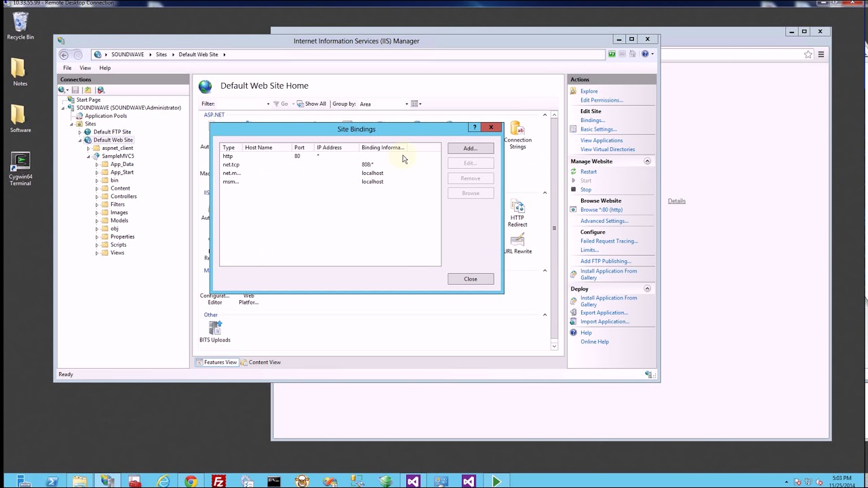Select the Views folder in the tree

pos(117,253)
